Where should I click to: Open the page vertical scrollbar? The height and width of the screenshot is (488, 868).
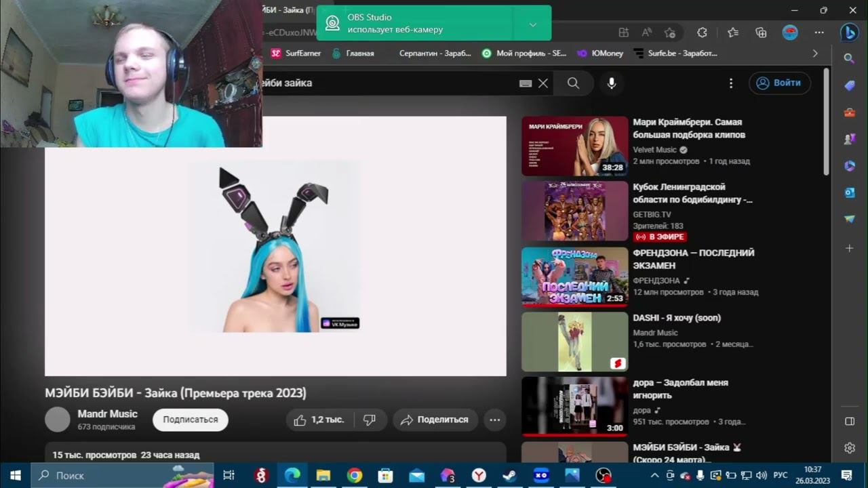click(x=826, y=122)
